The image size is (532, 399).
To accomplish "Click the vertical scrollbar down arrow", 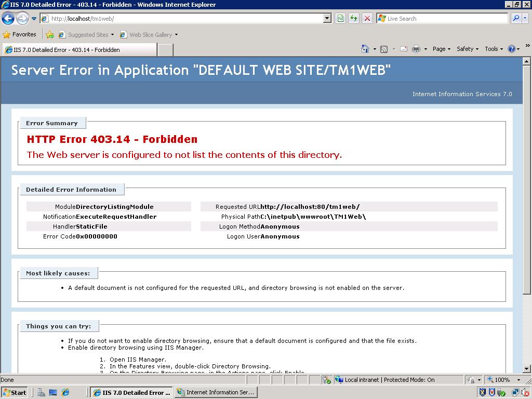I will [526, 368].
